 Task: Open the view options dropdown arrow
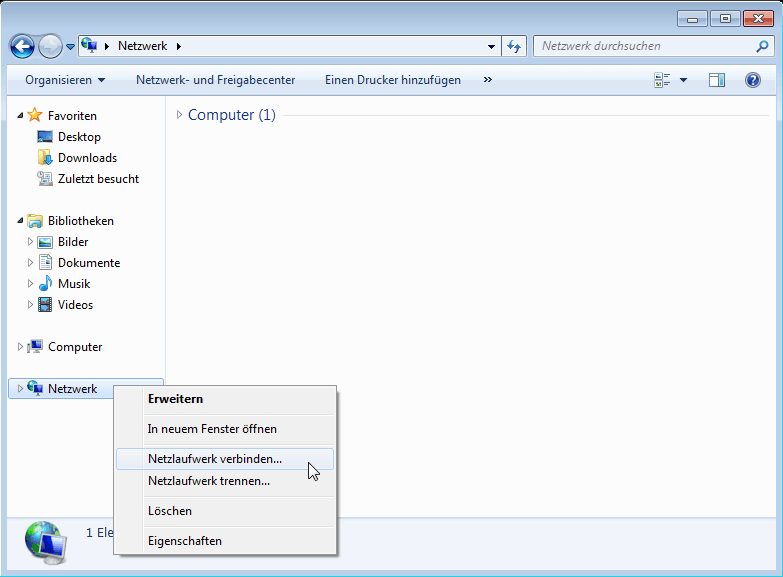point(683,80)
